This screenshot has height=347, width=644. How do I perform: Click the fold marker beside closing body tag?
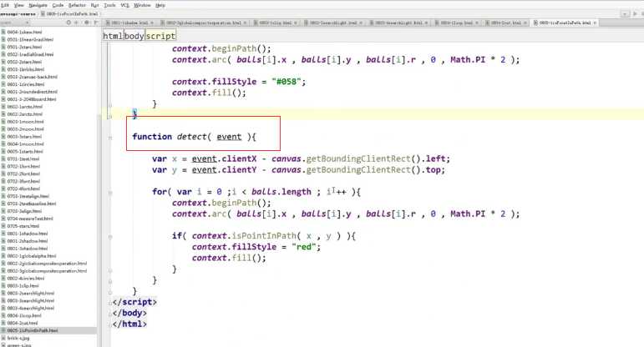coord(111,314)
